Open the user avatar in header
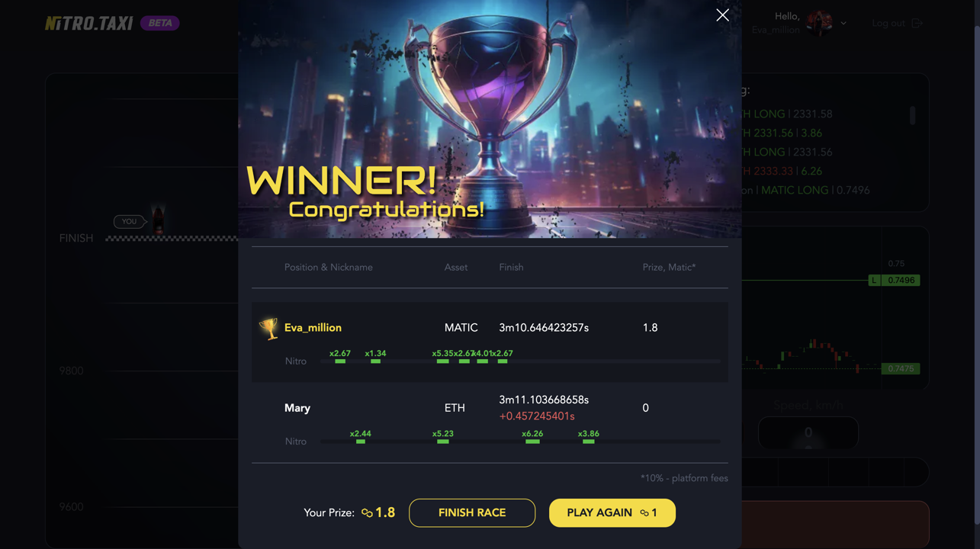 (820, 23)
